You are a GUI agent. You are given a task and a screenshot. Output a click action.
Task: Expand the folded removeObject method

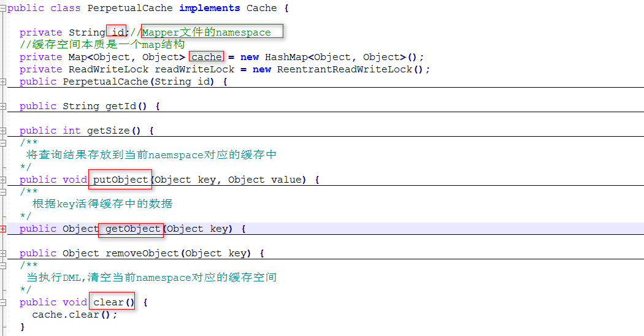pyautogui.click(x=2, y=253)
